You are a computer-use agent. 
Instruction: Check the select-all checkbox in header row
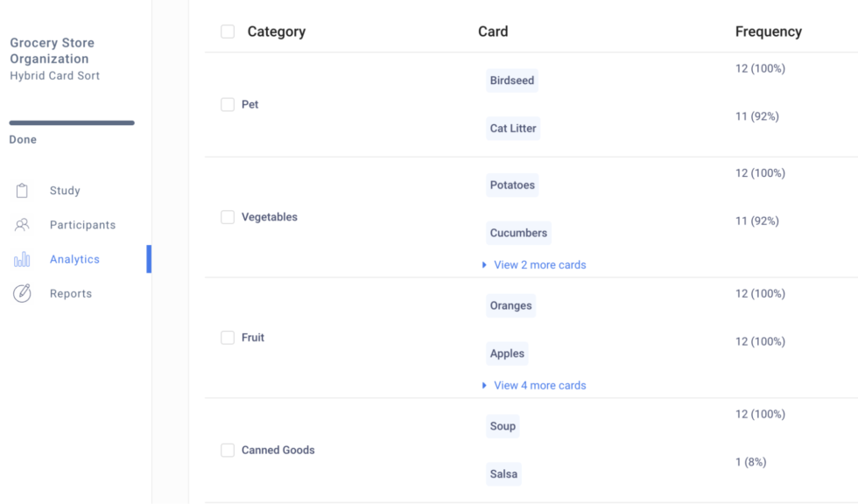coord(228,31)
